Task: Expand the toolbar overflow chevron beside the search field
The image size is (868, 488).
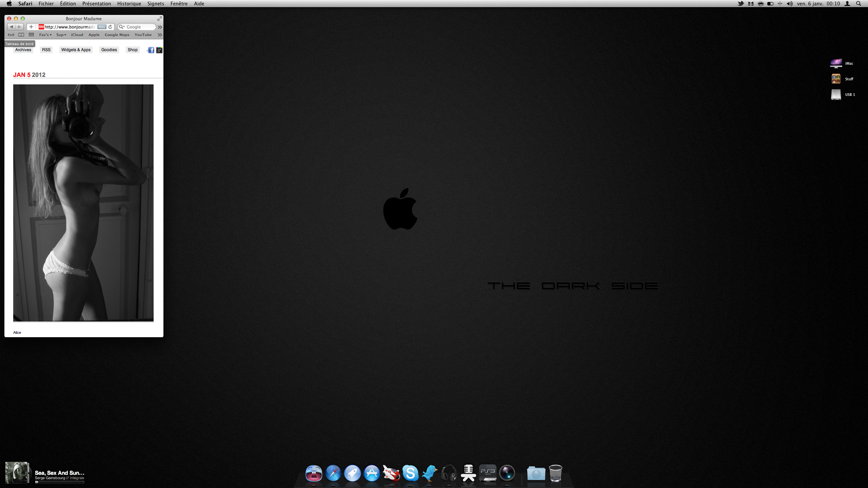Action: (x=160, y=27)
